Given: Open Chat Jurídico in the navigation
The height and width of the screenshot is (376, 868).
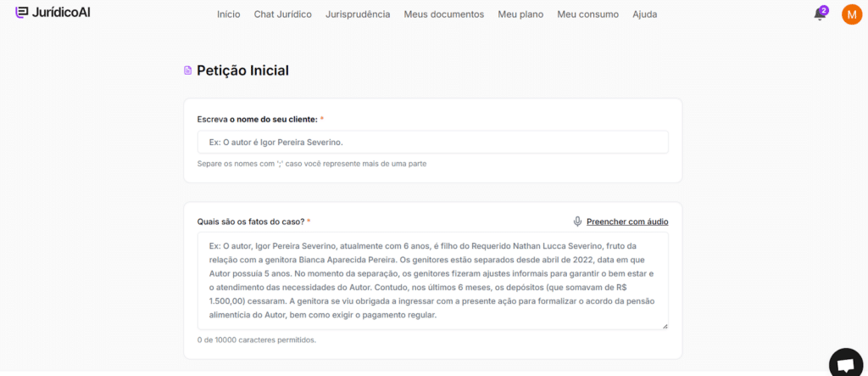Looking at the screenshot, I should pyautogui.click(x=282, y=14).
